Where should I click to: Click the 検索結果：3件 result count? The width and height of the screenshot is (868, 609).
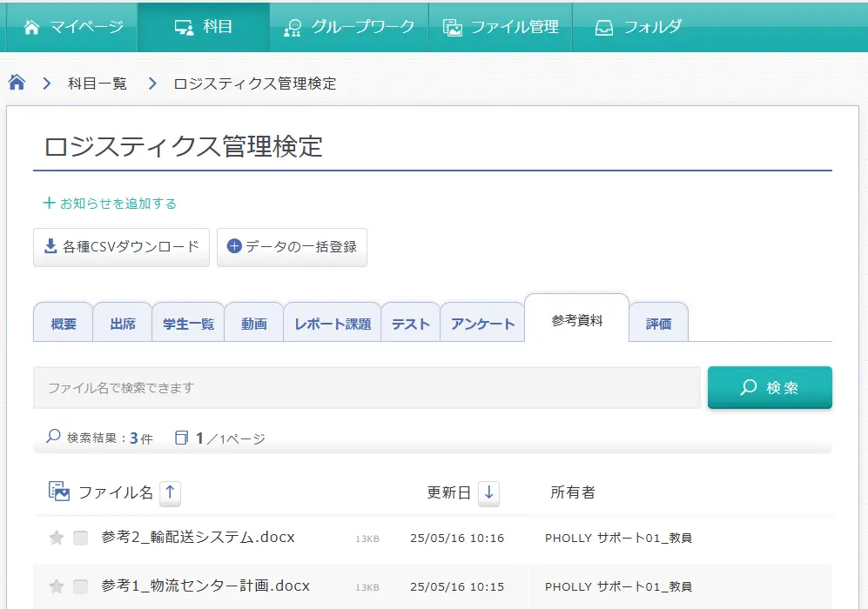click(x=99, y=438)
